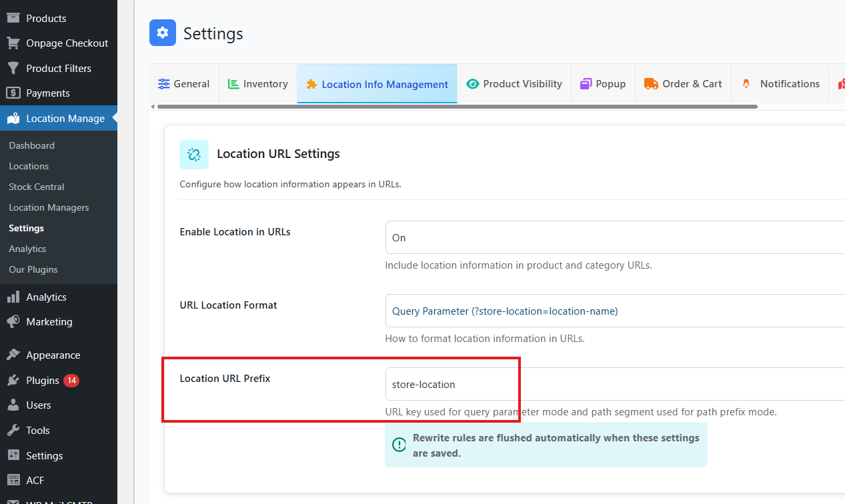Screen dimensions: 845x504
Task: Click the WordPress Settings sliders icon
Action: point(13,455)
